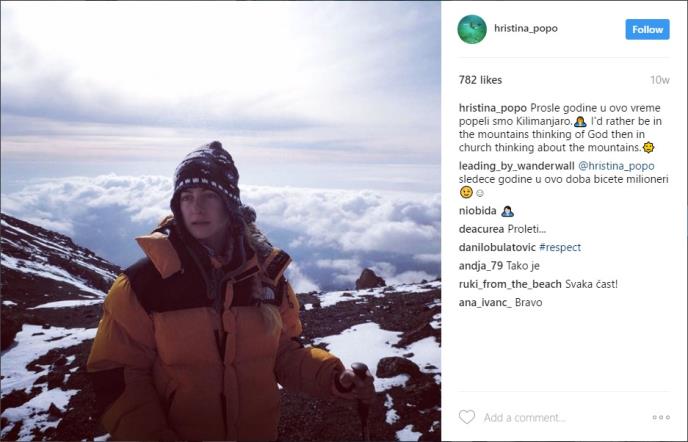Open deacurea commenter profile
Image resolution: width=688 pixels, height=442 pixels.
(482, 229)
